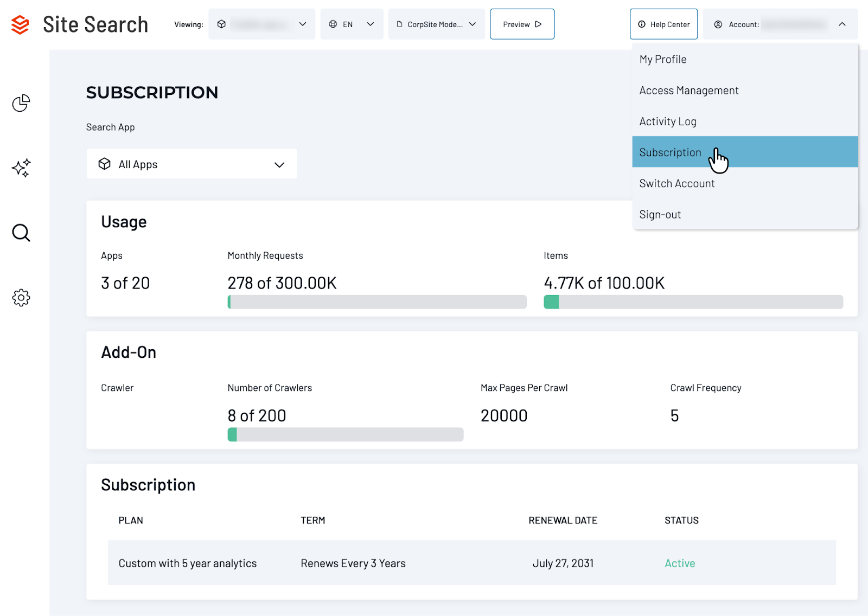
Task: Open the settings gear sidebar icon
Action: [21, 298]
